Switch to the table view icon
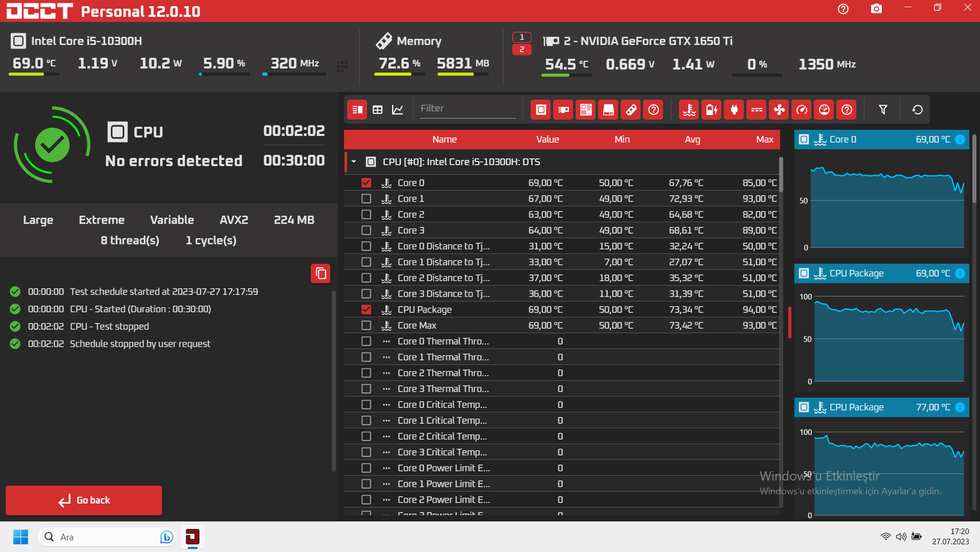 (377, 109)
